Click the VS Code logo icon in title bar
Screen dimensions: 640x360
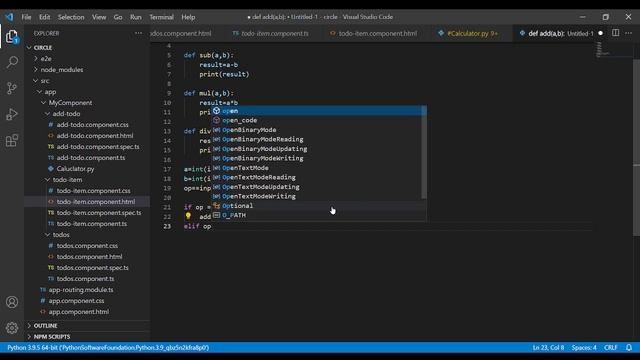[x=9, y=17]
